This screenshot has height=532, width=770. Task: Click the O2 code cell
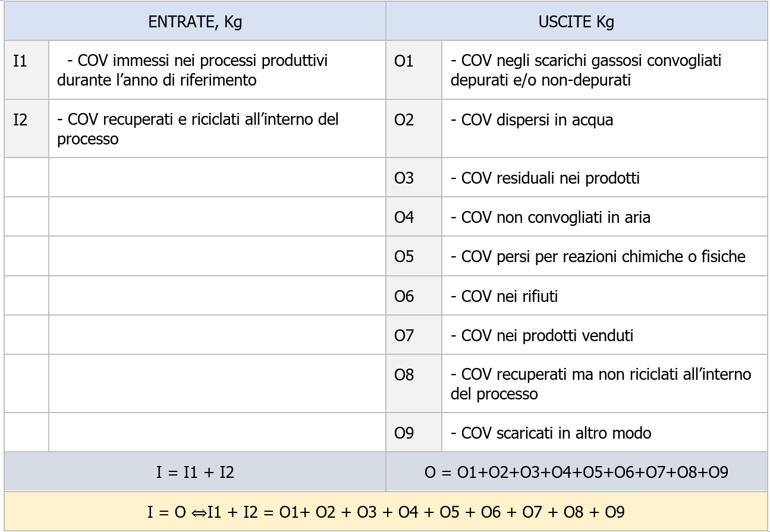click(413, 128)
